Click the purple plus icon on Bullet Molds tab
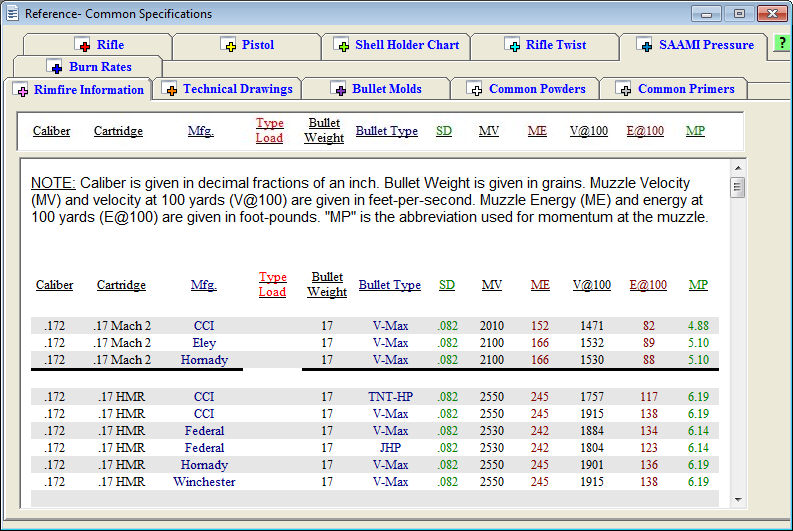Viewport: 793px width, 531px height. (x=339, y=89)
